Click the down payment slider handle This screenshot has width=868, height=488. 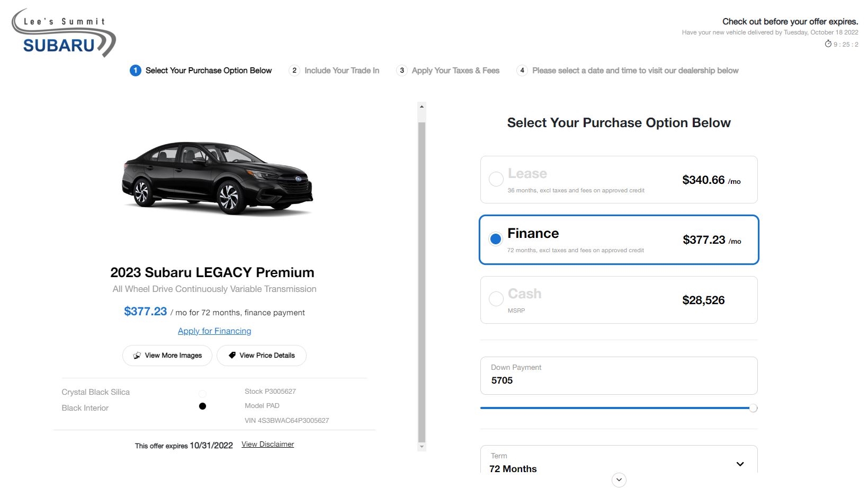click(x=753, y=408)
